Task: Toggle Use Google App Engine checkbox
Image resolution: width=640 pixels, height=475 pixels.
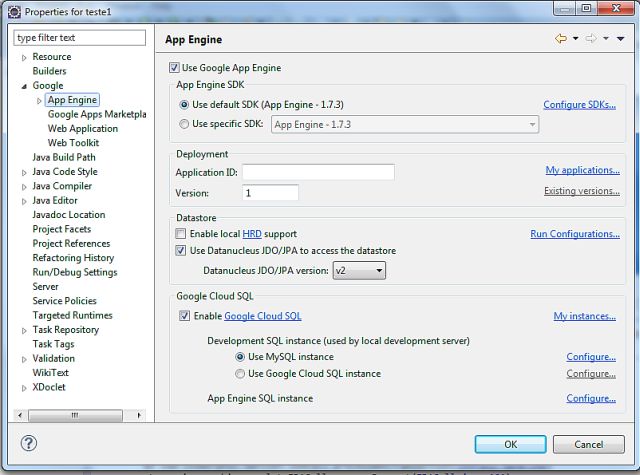Action: click(x=176, y=68)
